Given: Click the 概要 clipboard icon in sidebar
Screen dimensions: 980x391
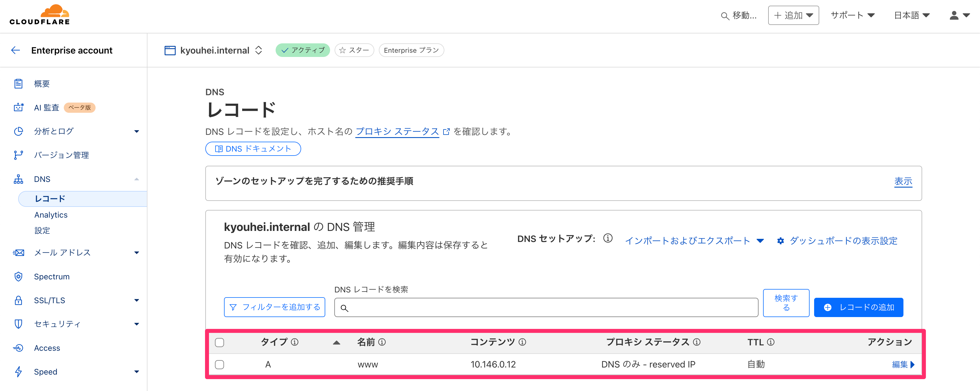Looking at the screenshot, I should click(18, 84).
